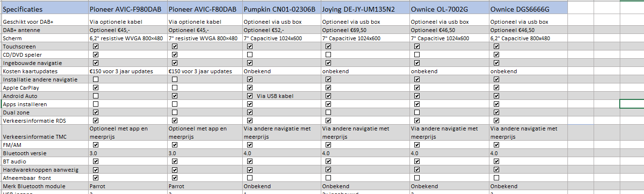Enable Android Auto checkbox for Pioneer AVIC-F980DAB
This screenshot has height=194, width=644.
[x=95, y=96]
